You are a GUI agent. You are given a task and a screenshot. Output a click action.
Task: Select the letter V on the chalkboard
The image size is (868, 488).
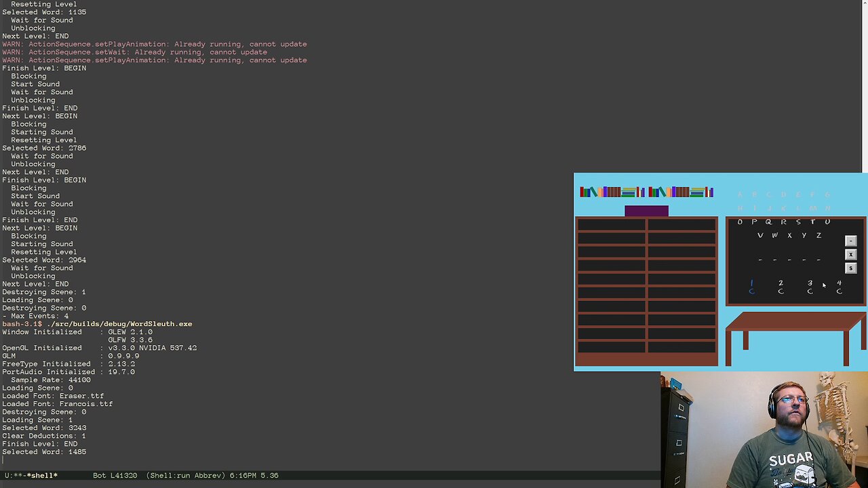(x=760, y=235)
